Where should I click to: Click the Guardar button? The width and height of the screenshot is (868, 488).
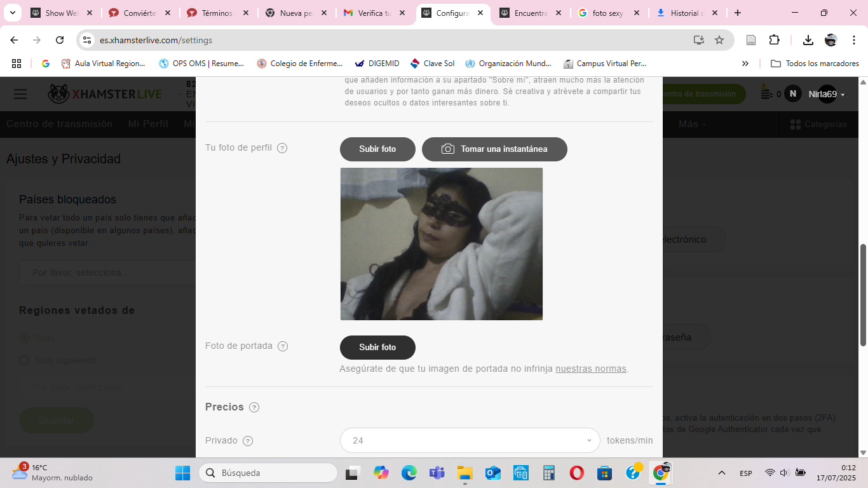[57, 421]
